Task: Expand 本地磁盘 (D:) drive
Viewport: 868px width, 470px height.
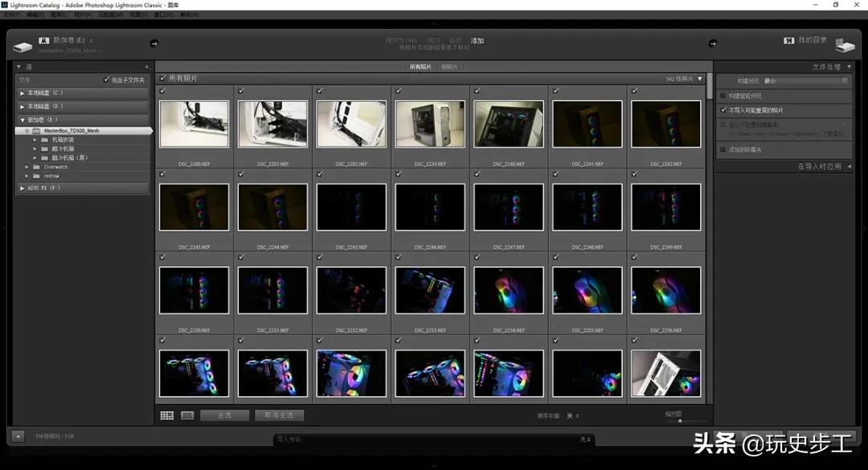Action: [x=23, y=106]
